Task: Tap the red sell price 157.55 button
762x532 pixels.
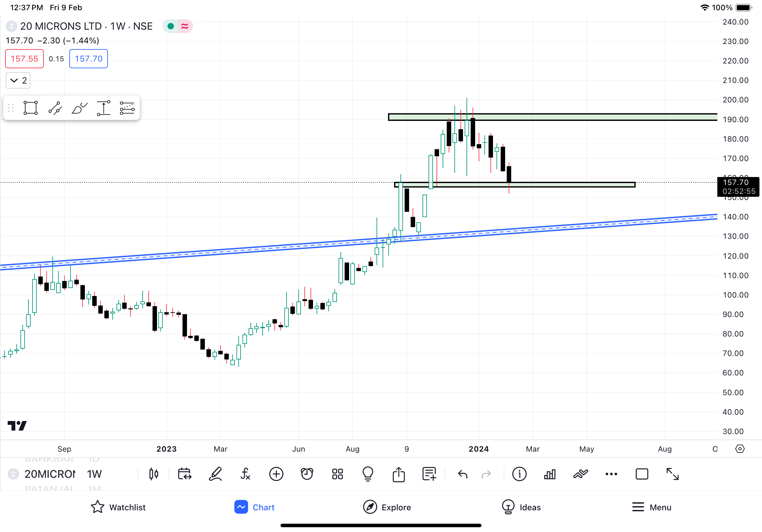Action: tap(24, 59)
